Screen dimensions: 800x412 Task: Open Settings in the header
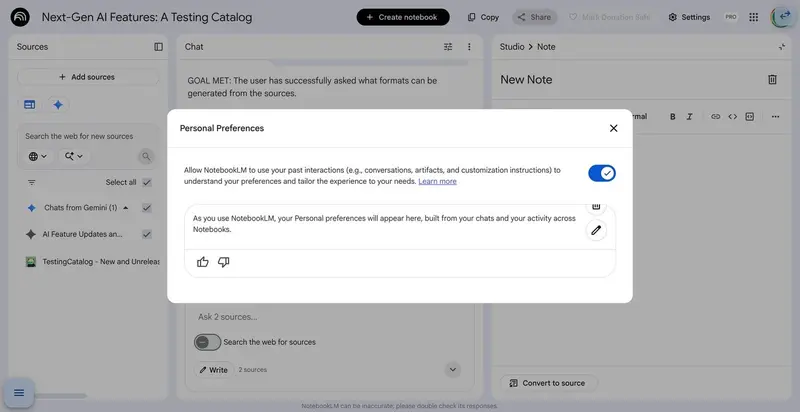[689, 17]
